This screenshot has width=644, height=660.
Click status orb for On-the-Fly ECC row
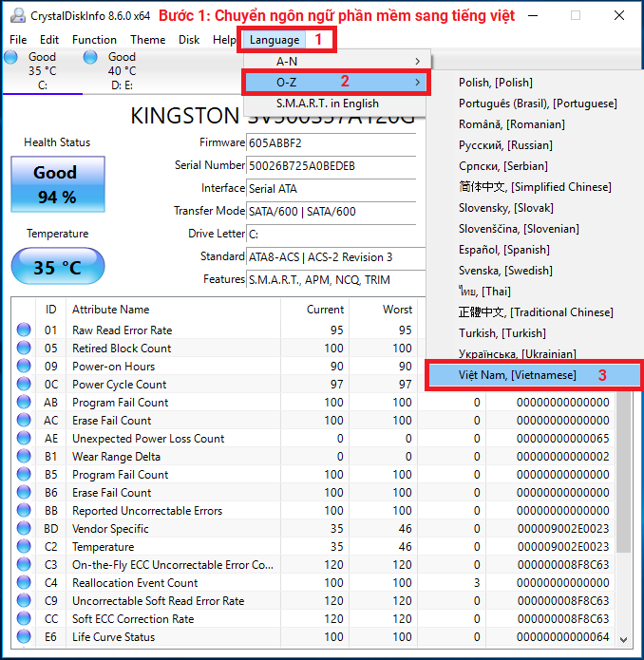pos(24,564)
